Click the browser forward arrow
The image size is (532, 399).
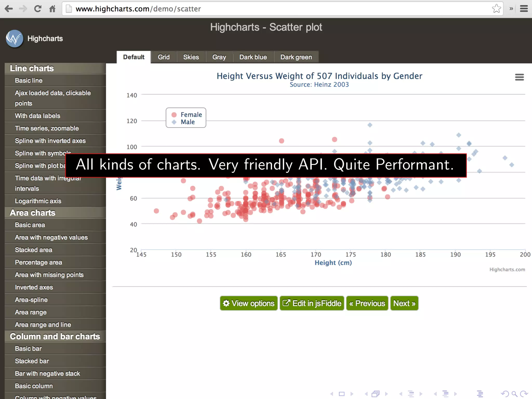(23, 9)
